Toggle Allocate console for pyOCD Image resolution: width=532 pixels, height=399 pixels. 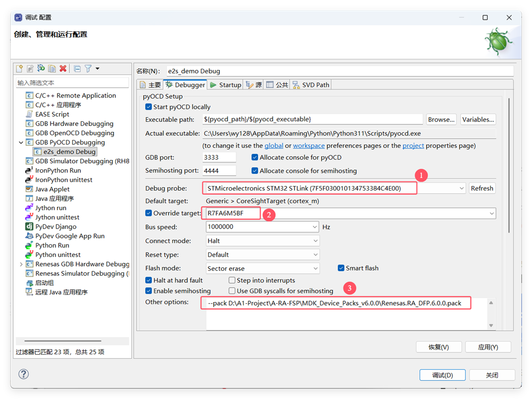[255, 157]
